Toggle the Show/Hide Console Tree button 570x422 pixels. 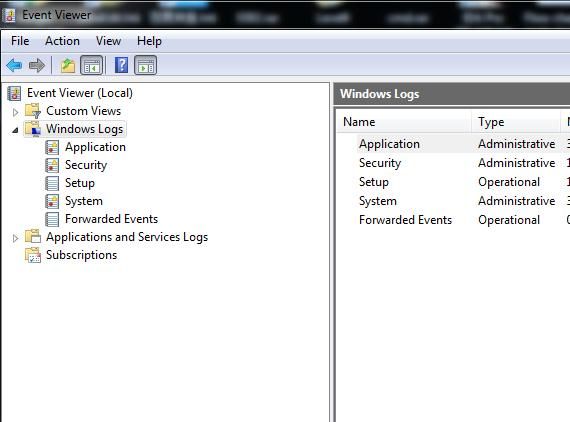click(x=91, y=65)
